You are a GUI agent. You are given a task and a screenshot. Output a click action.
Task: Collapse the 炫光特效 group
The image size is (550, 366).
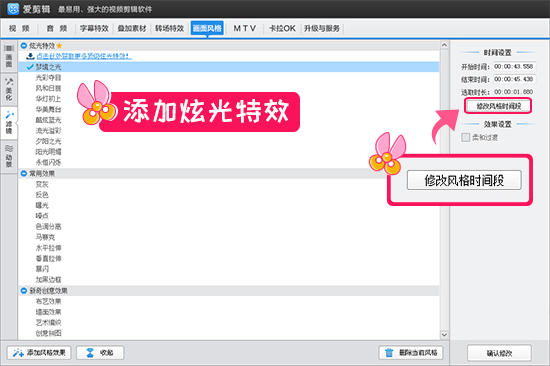[24, 46]
